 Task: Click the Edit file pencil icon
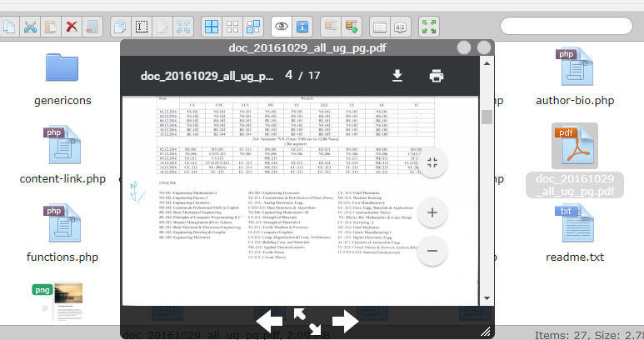point(162,27)
